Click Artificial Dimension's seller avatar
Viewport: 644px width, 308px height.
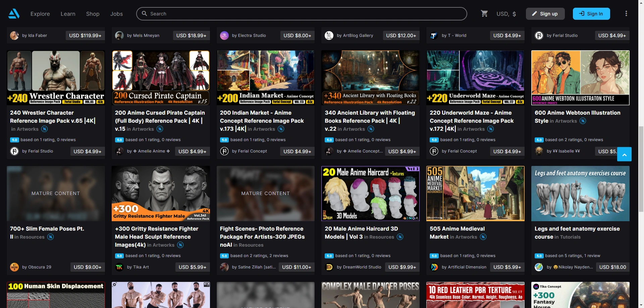434,267
